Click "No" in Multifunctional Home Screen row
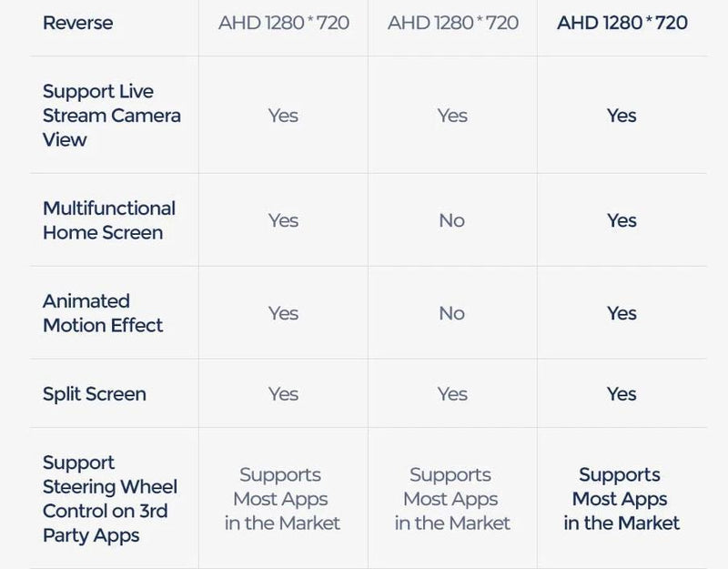Viewport: 728px width, 569px height. [x=451, y=220]
